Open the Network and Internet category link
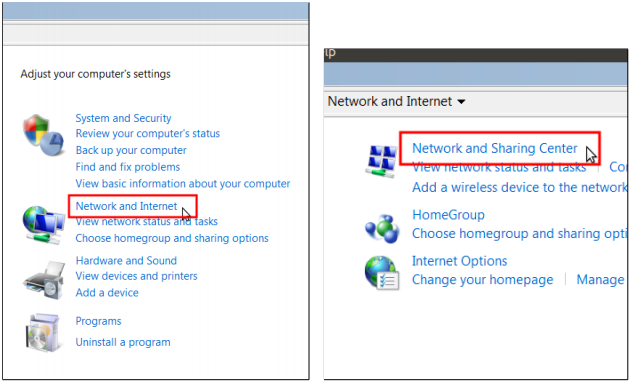The height and width of the screenshot is (381, 630). click(127, 206)
